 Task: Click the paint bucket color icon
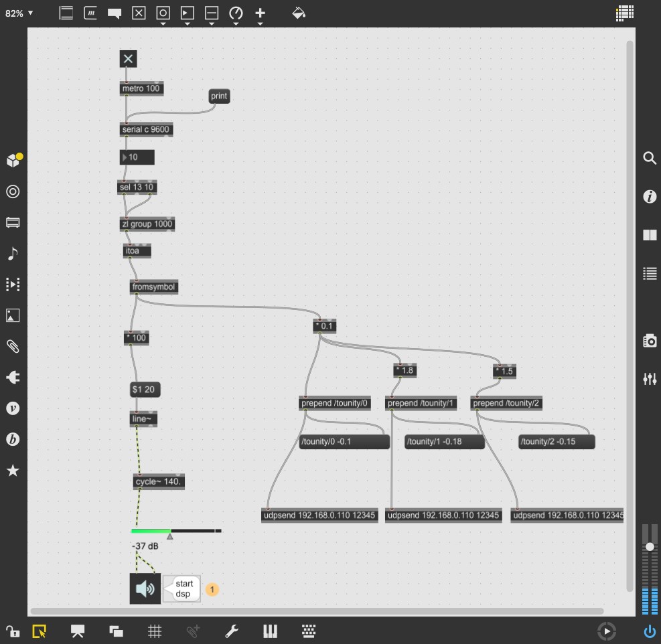pyautogui.click(x=299, y=13)
